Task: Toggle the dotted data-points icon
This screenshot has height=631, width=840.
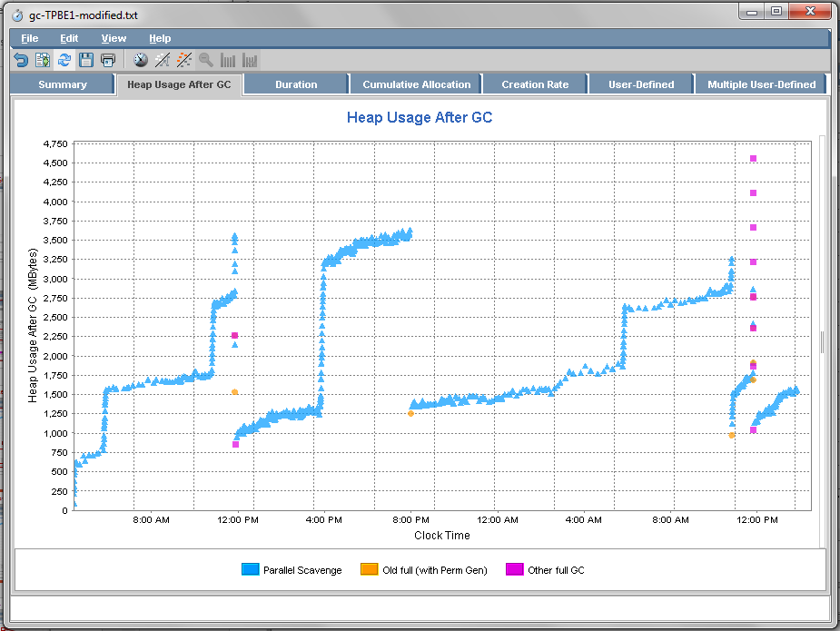Action: tap(185, 60)
